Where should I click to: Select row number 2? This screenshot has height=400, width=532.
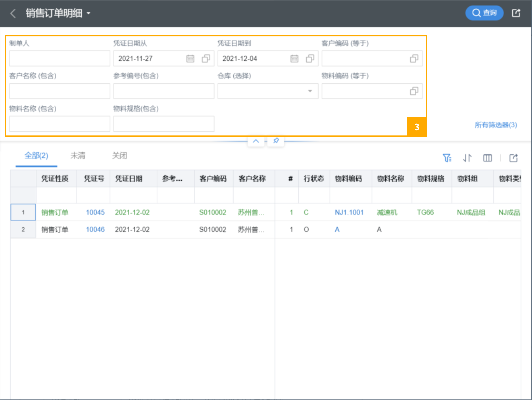[x=23, y=230]
